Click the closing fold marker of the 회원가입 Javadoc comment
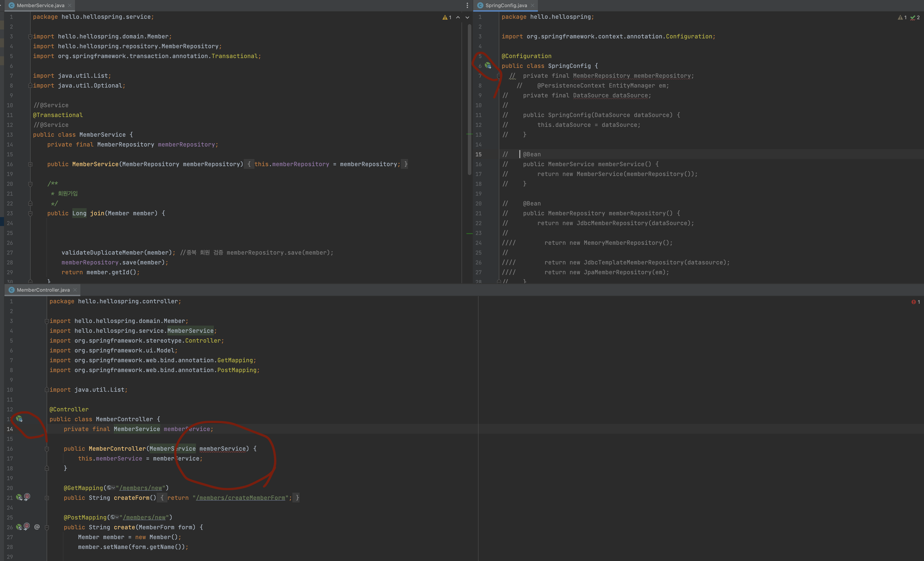The image size is (924, 561). (x=30, y=203)
